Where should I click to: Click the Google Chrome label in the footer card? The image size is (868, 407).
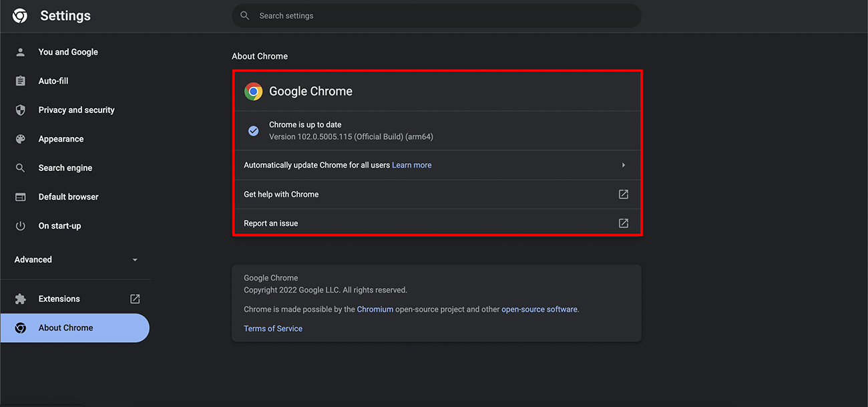click(x=271, y=278)
